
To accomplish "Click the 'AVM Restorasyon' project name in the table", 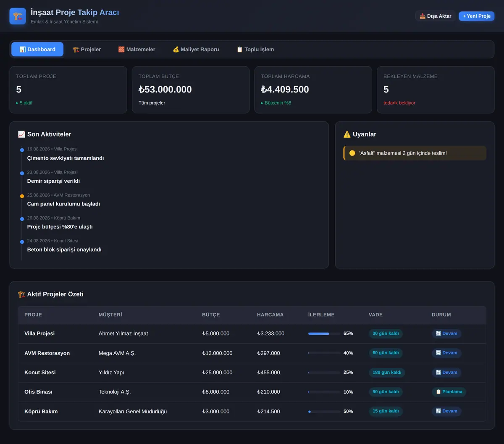I will [x=47, y=353].
